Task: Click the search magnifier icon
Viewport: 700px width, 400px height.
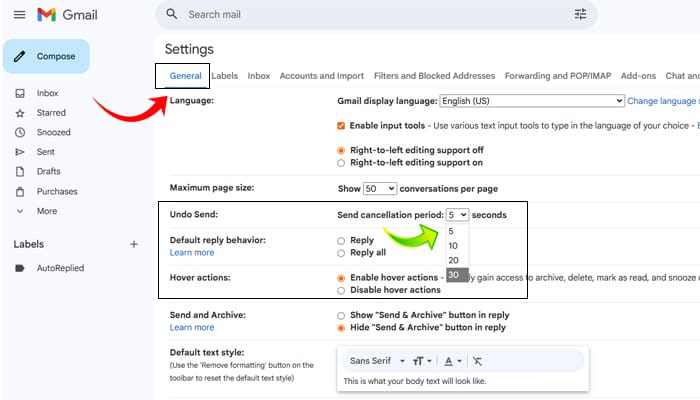Action: coord(172,14)
